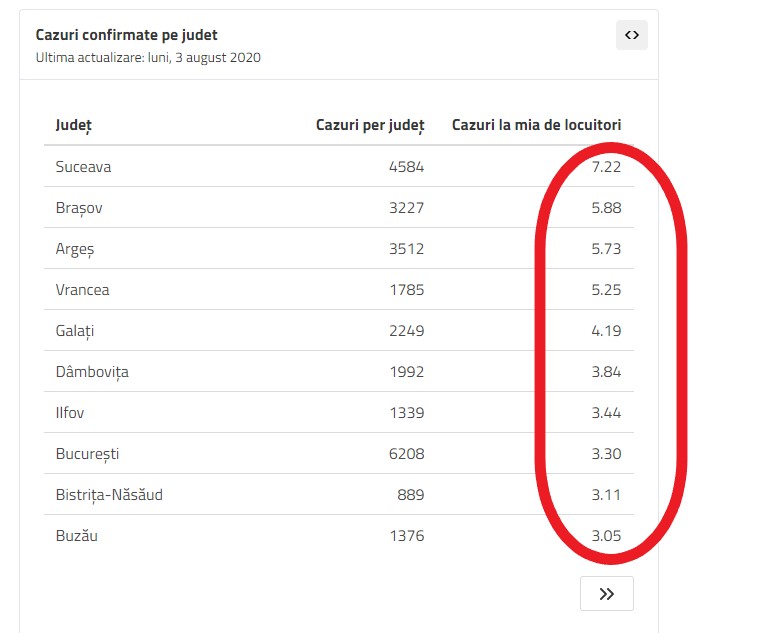This screenshot has height=633, width=774.
Task: Select the Dâmbovița county entry
Action: point(92,372)
